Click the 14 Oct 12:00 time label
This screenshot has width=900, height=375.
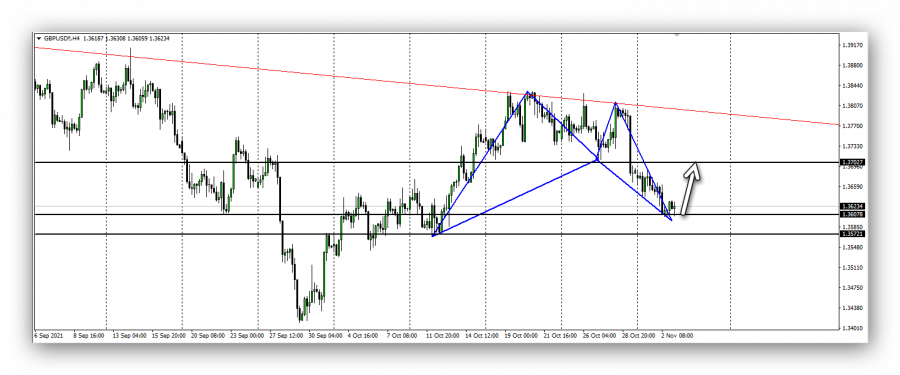coord(482,335)
